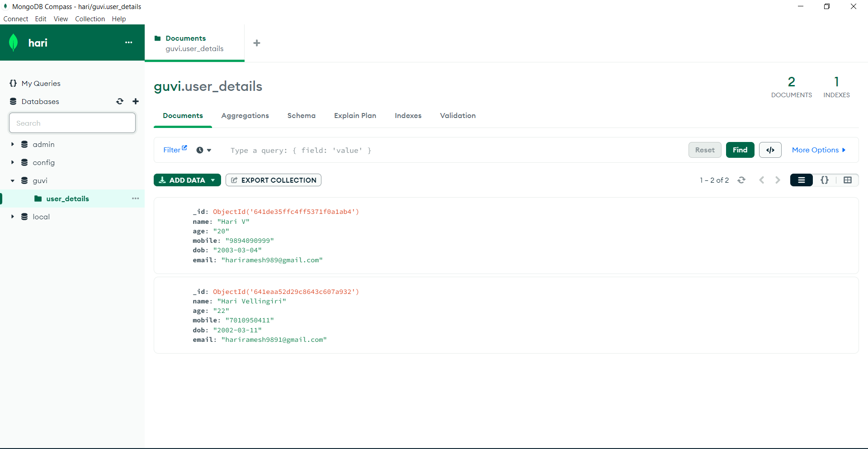Viewport: 868px width, 449px height.
Task: Open query history clock icon
Action: tap(200, 150)
